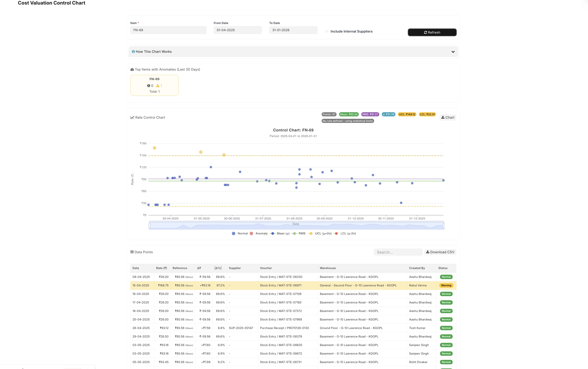Click the Search field in Data Points

click(398, 252)
